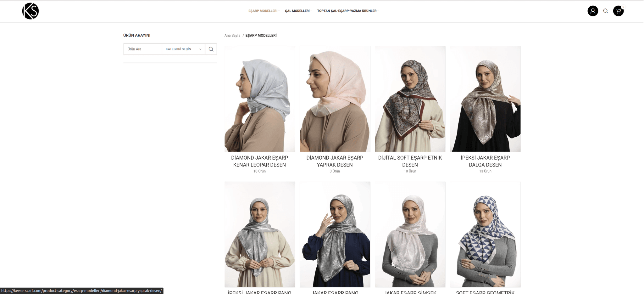
Task: Select the Jakar Eşarp Şimşek white scarf thumbnail
Action: [410, 234]
